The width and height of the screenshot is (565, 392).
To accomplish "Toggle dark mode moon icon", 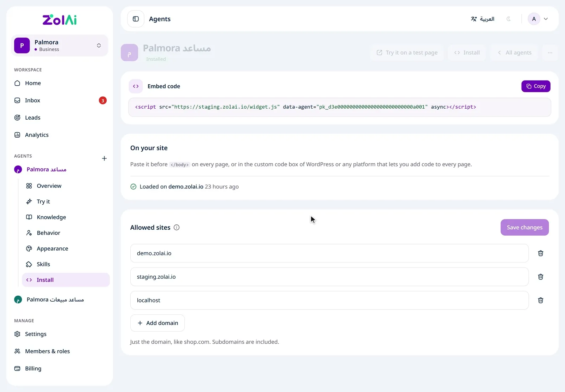I will [509, 19].
